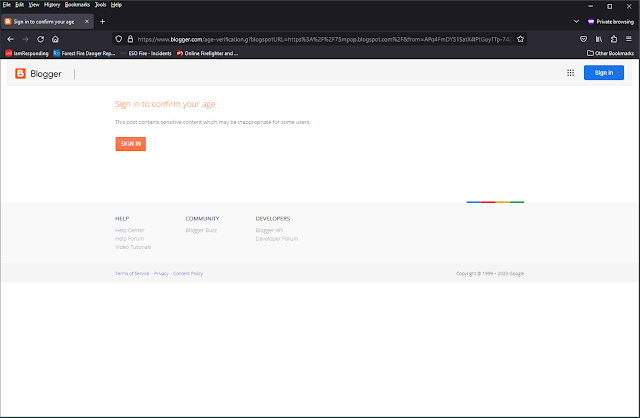Screen dimensions: 640x418
Task: Open the History menu
Action: tap(52, 5)
